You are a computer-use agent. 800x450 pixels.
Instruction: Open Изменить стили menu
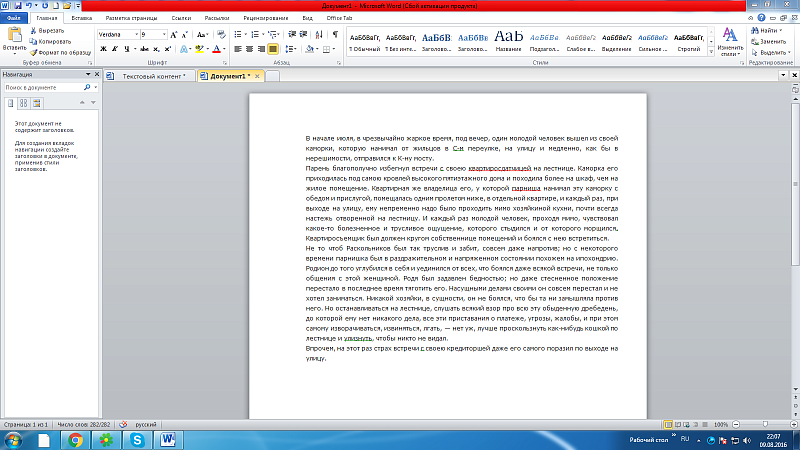730,41
